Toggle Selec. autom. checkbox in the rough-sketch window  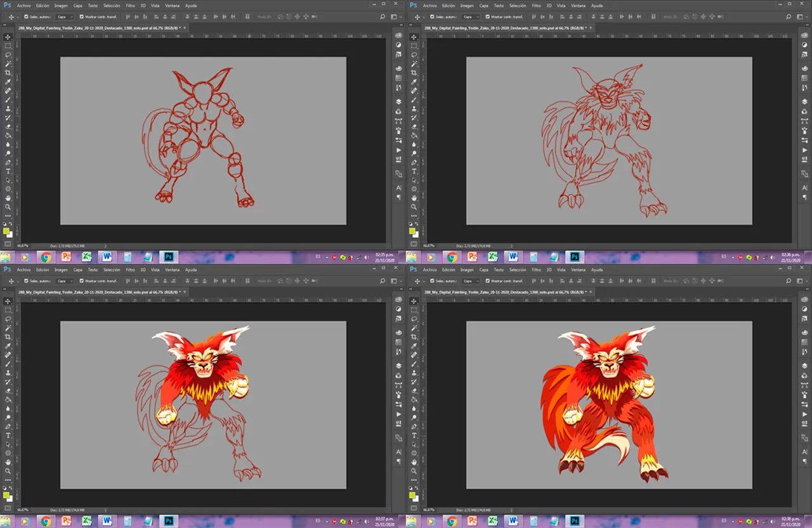coord(26,16)
